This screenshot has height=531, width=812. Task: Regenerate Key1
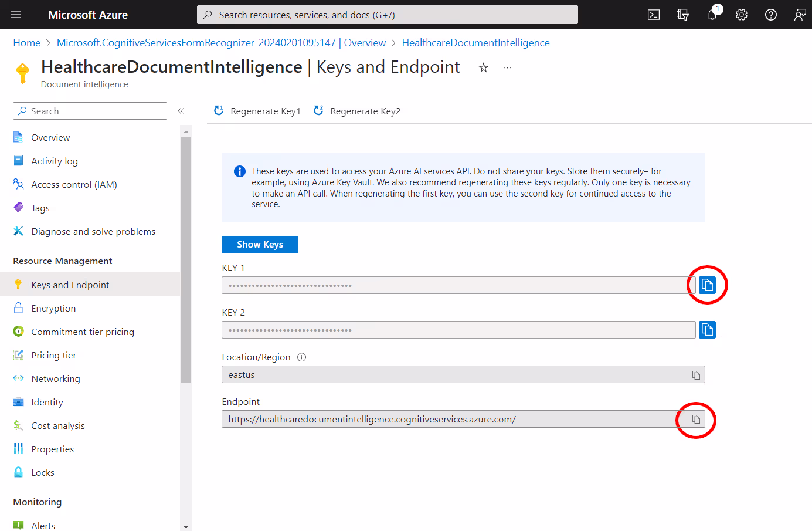[257, 111]
